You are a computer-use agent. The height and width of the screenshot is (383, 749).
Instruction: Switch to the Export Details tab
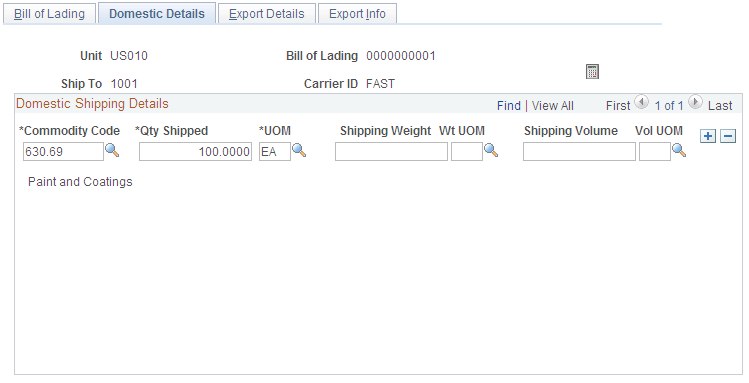pos(267,14)
